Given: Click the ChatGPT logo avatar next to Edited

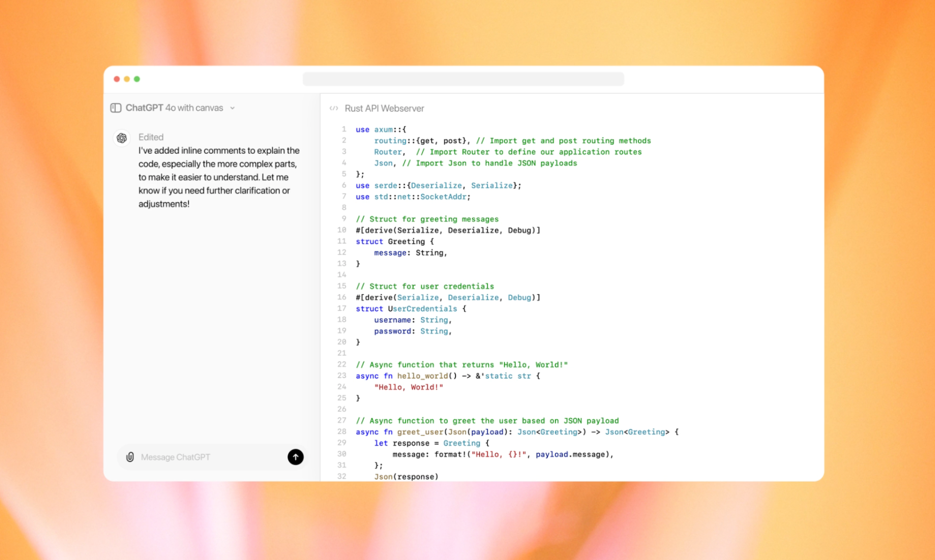Looking at the screenshot, I should (122, 138).
